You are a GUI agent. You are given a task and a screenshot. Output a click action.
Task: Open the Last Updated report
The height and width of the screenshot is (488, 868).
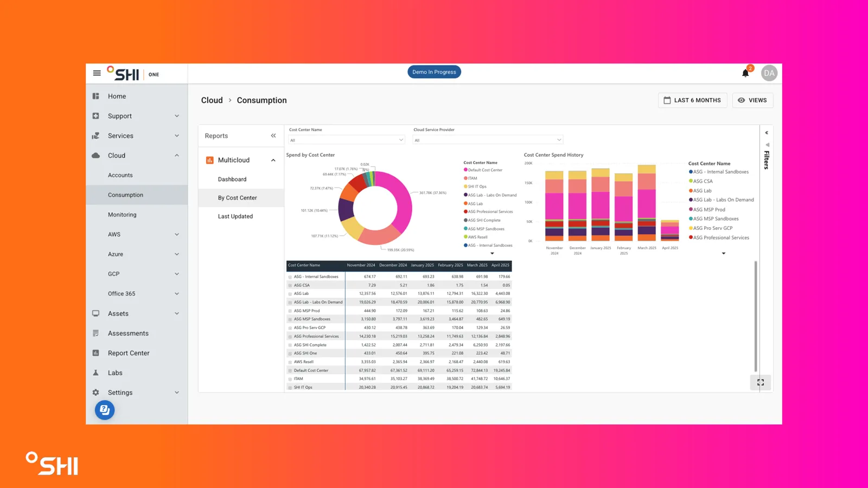coord(235,216)
